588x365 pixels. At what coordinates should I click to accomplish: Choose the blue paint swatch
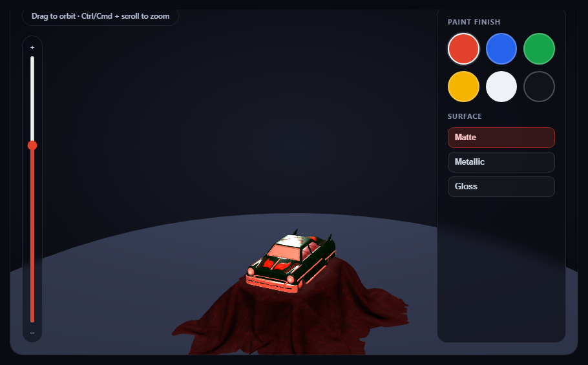501,48
